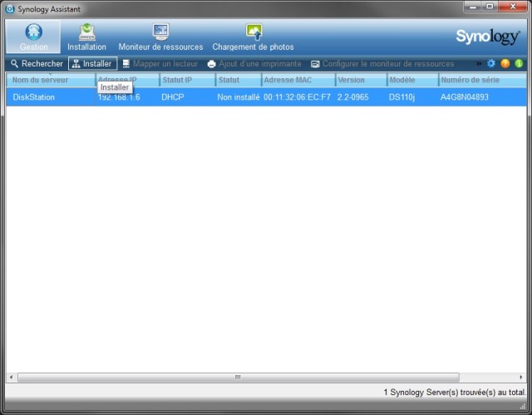Viewport: 532px width, 415px height.
Task: Click serial number A4G8N04893
Action: click(465, 97)
